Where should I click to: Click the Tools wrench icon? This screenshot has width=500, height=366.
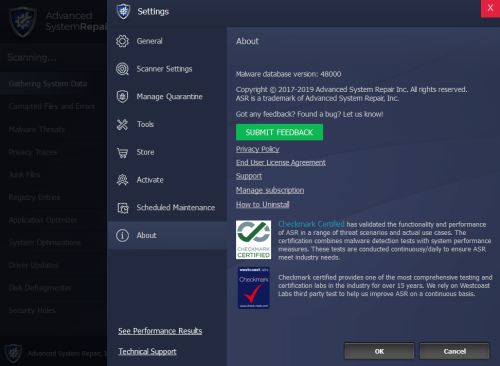click(x=122, y=124)
